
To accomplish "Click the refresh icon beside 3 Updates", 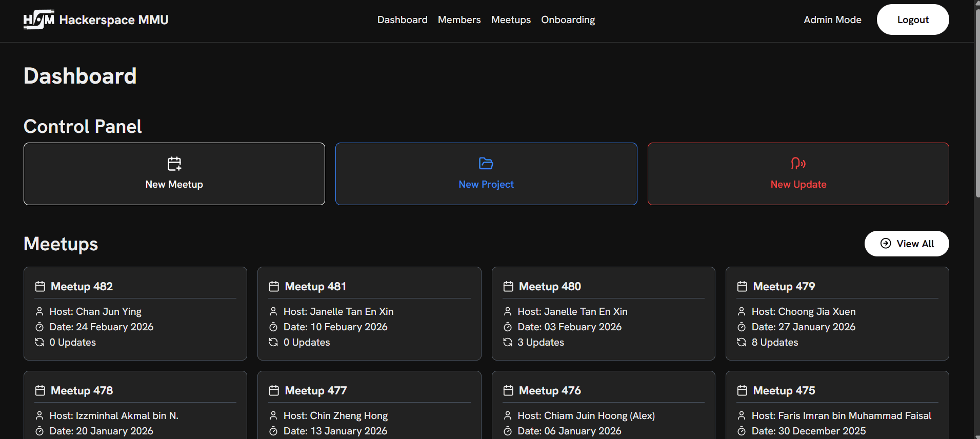I will click(x=508, y=342).
